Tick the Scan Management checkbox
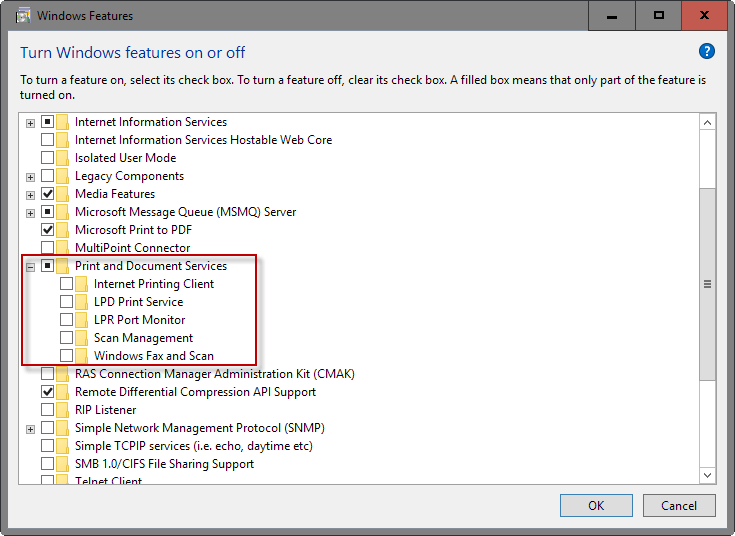This screenshot has height=536, width=735. pos(67,338)
